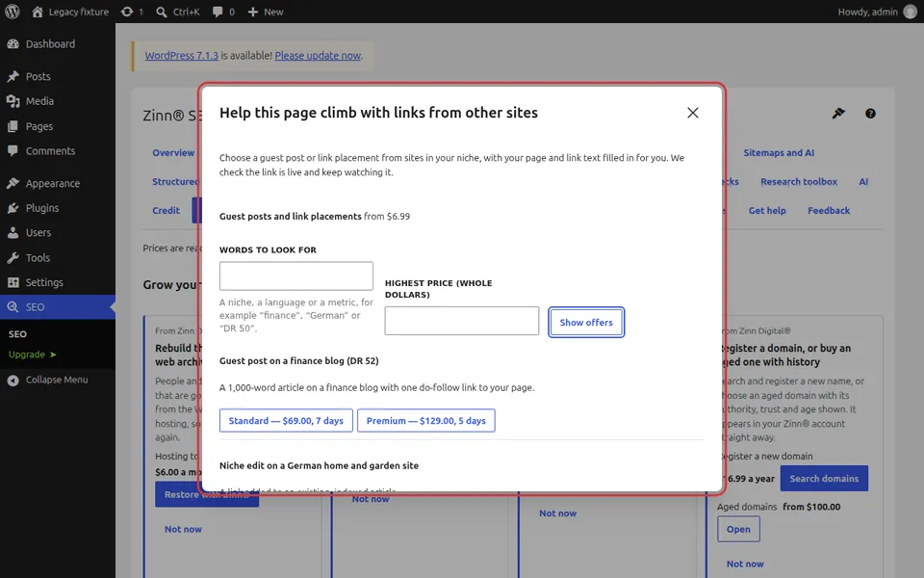Open comments bubble in admin bar
The image size is (924, 578).
(x=223, y=12)
